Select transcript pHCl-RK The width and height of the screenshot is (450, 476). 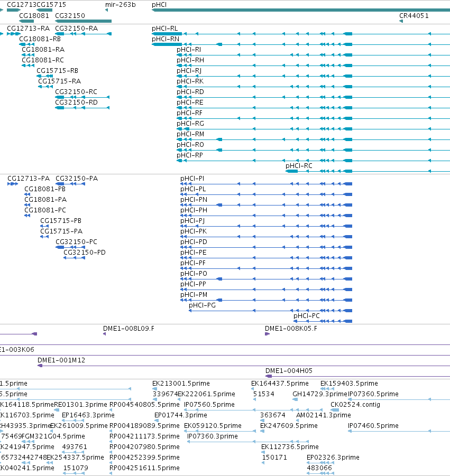(x=190, y=81)
